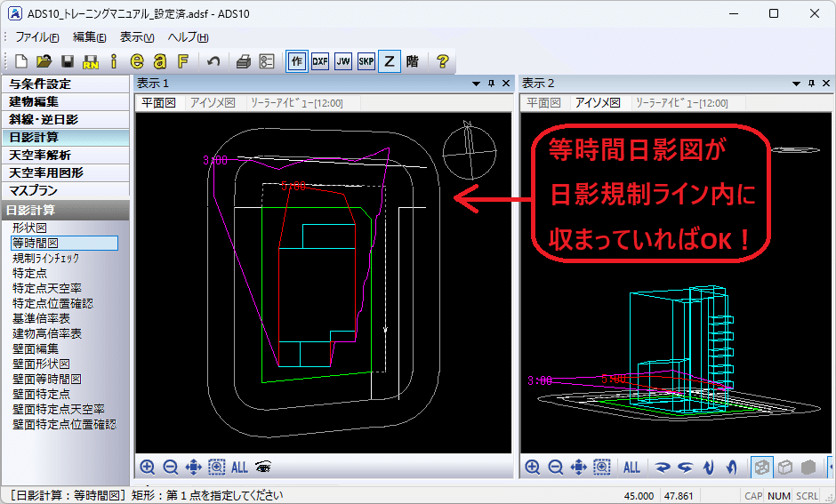Select the zoom window tool in 表示1
Viewport: 836px width, 504px height.
(216, 468)
